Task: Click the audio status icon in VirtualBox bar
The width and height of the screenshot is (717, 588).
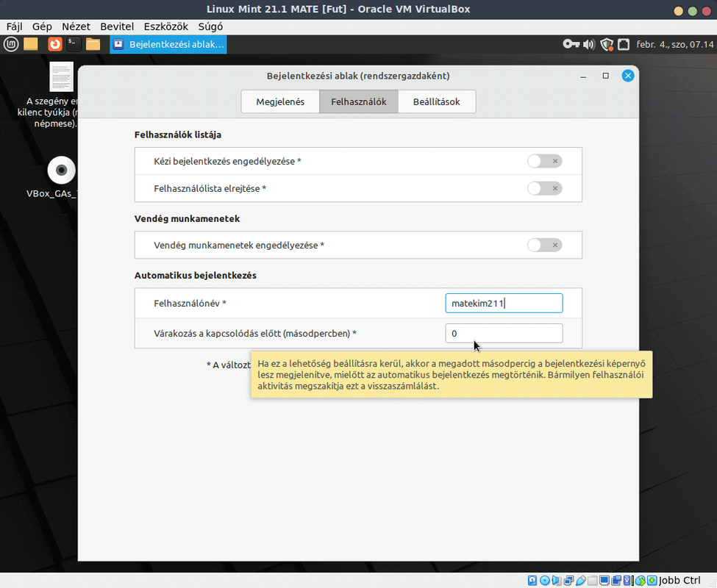Action: click(x=557, y=580)
